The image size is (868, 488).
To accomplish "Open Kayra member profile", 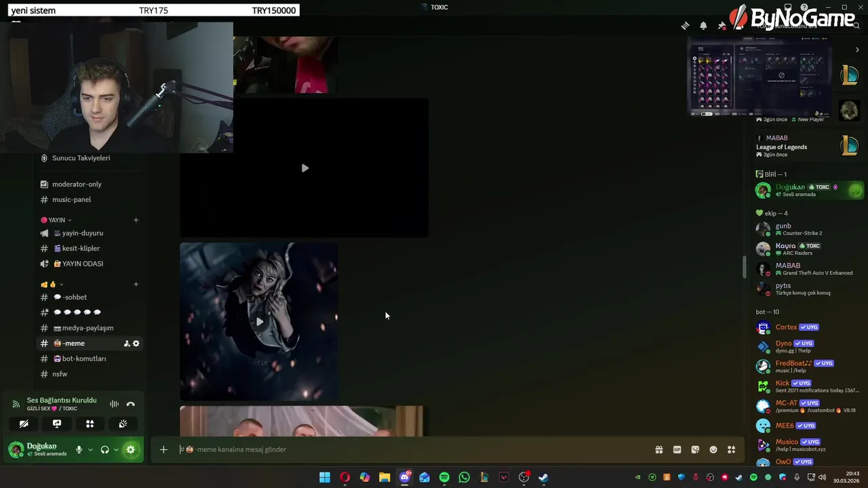I will click(x=808, y=249).
